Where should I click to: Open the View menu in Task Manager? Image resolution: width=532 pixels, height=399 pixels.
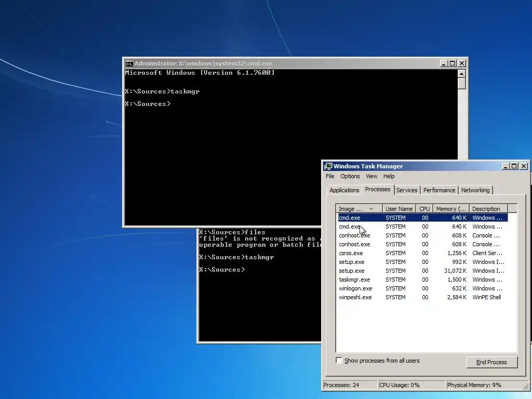point(371,176)
